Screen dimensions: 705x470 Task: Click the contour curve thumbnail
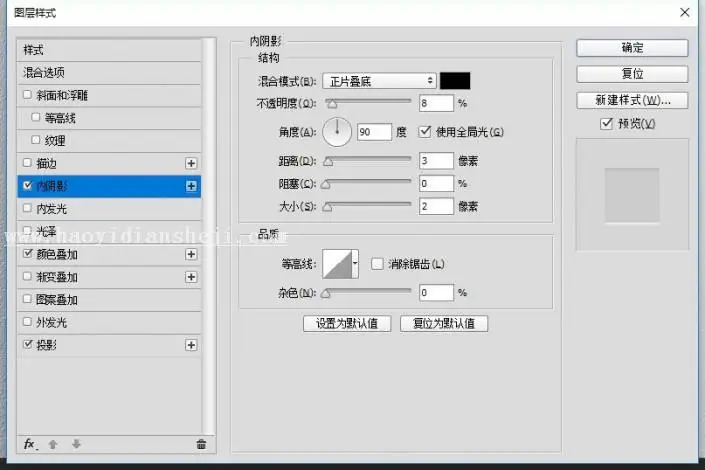(x=337, y=264)
